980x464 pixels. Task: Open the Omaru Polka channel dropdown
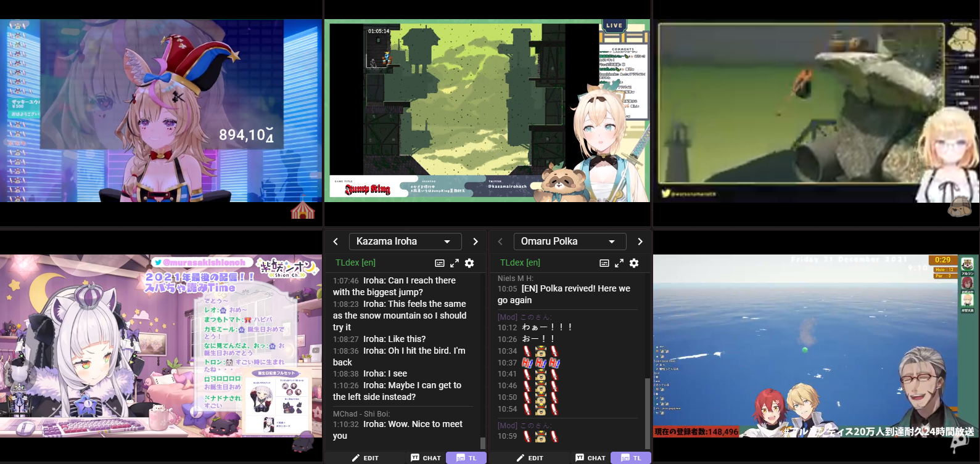(570, 242)
